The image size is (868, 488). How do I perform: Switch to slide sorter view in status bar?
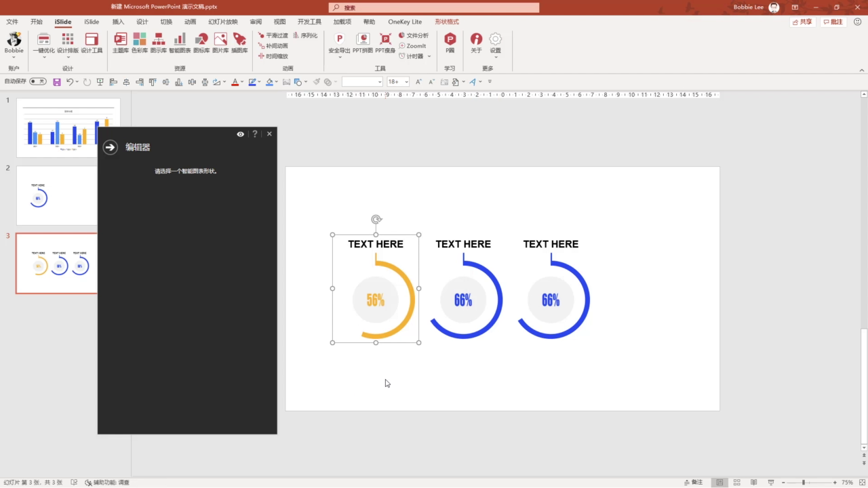click(736, 483)
